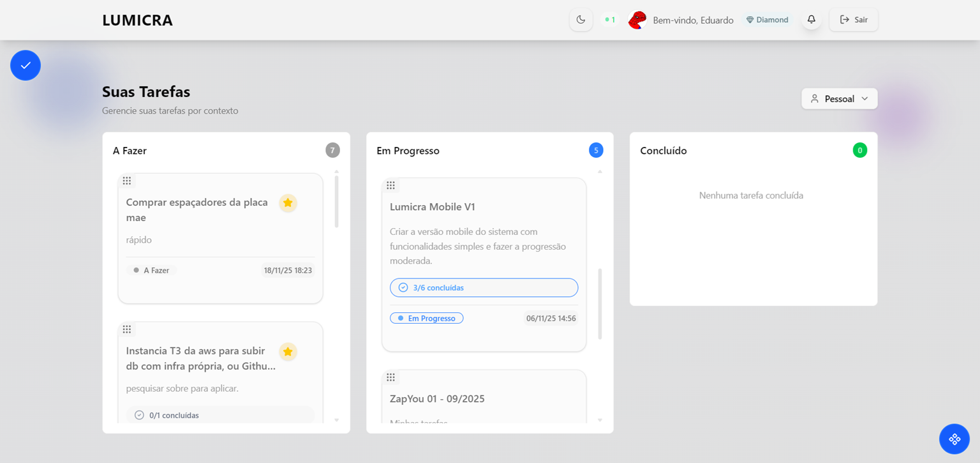The width and height of the screenshot is (980, 463).
Task: Click the Diamond tier badge
Action: pyautogui.click(x=767, y=20)
